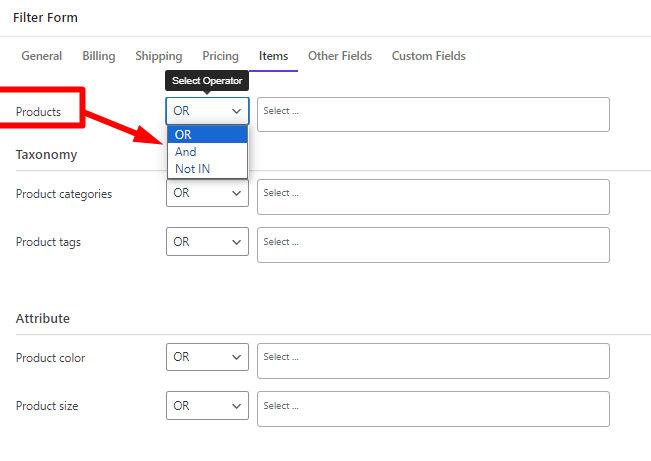The width and height of the screenshot is (651, 461).
Task: Open the Product color operator dropdown
Action: coord(207,357)
